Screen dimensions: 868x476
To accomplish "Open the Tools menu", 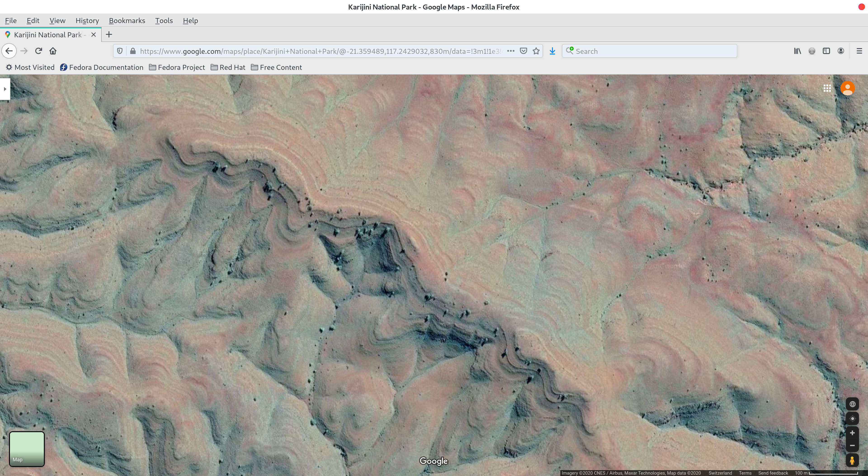I will coord(164,21).
